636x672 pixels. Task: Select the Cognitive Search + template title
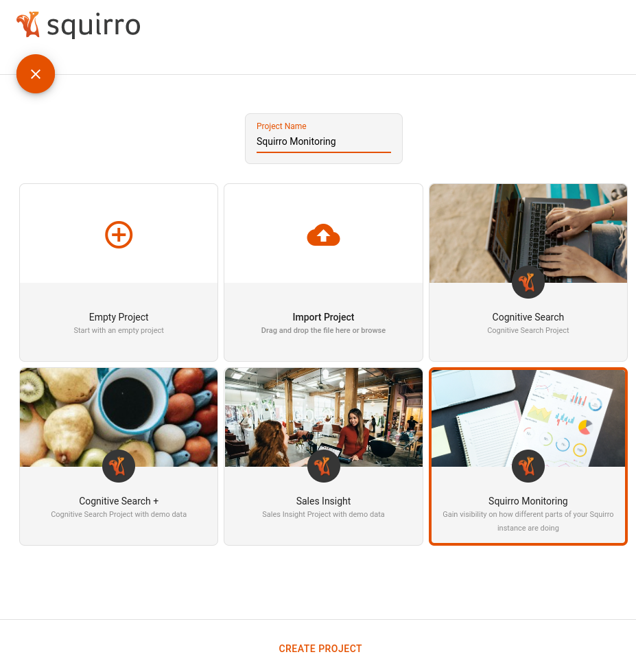tap(119, 501)
